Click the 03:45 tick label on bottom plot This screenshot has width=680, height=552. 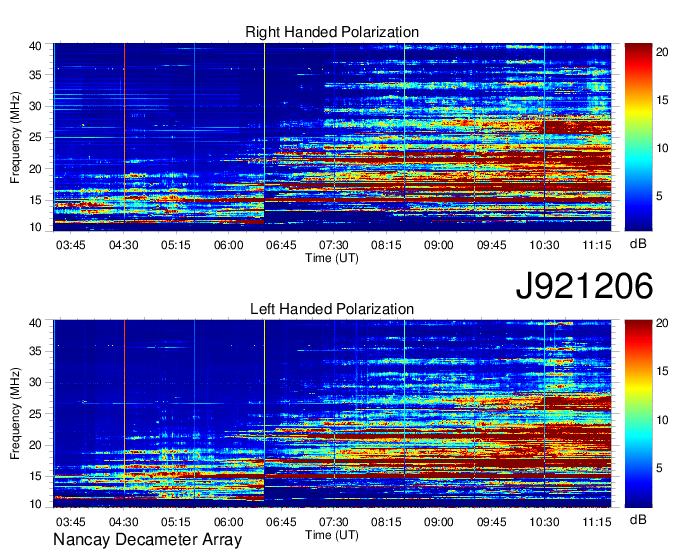coord(71,522)
